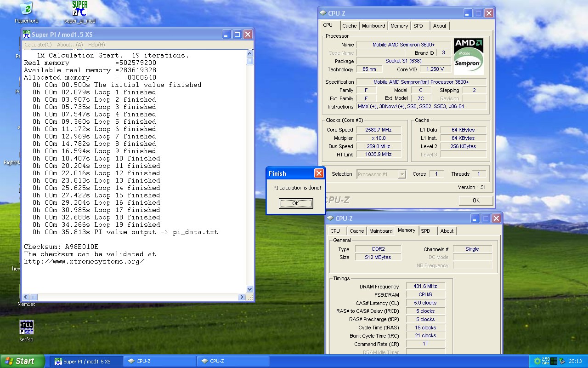Click the Bus Speed 259.0 MHz field
This screenshot has height=368, width=588.
[379, 146]
